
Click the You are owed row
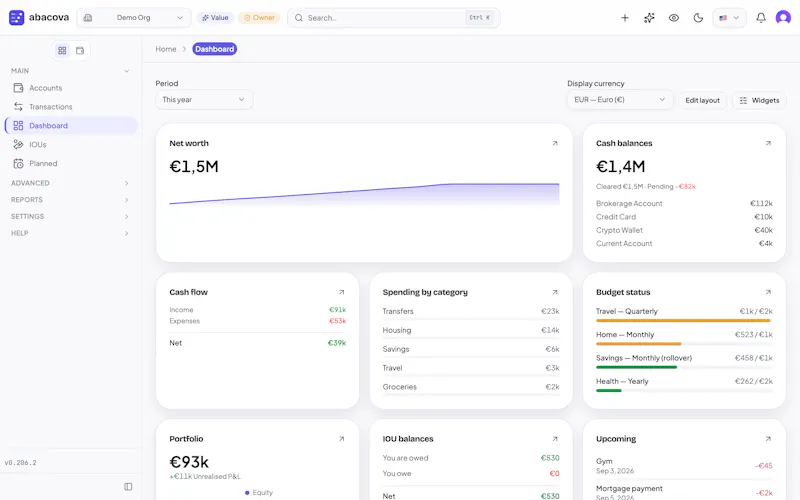click(x=471, y=458)
